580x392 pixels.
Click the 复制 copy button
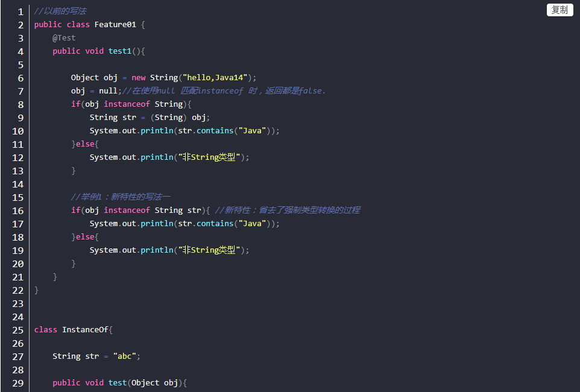[x=560, y=10]
